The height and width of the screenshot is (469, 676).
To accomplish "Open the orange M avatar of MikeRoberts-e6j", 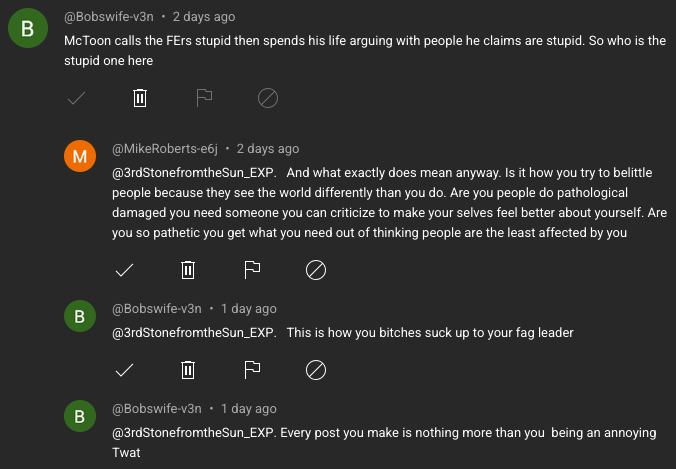I will pos(79,157).
